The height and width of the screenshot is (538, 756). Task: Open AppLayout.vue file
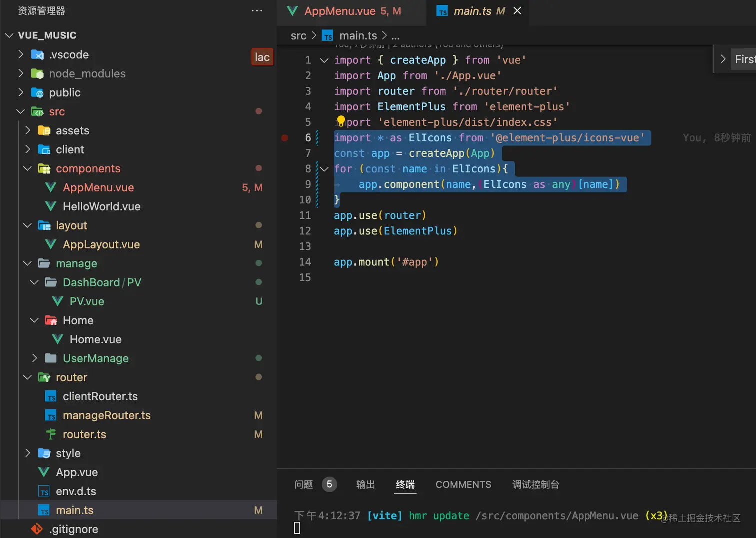101,244
